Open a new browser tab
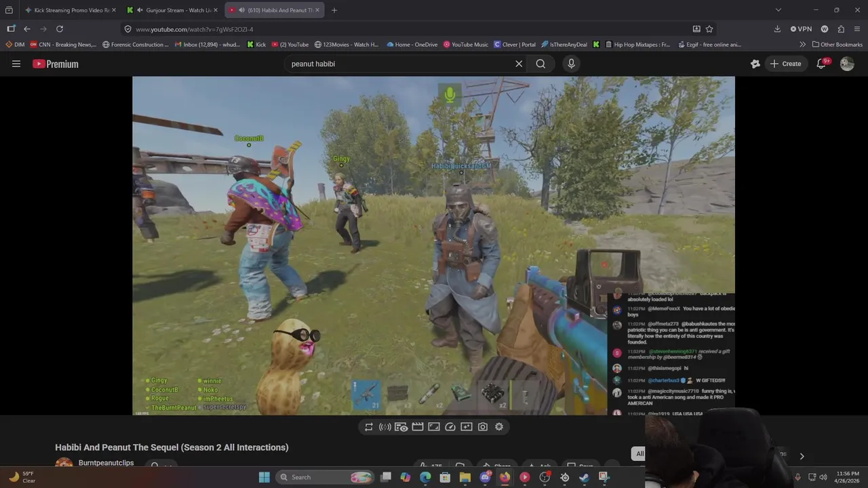Screen dimensions: 868x488 tap(334, 10)
